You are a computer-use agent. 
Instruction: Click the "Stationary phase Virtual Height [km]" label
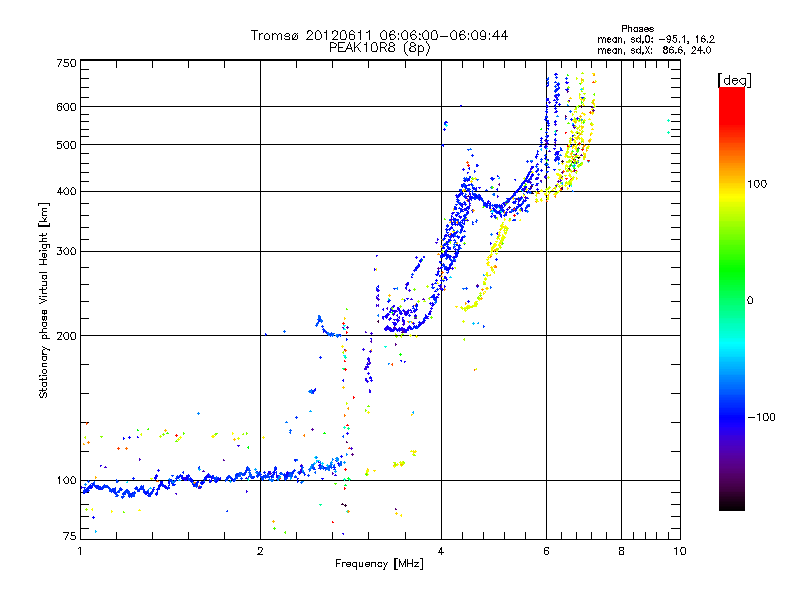point(44,300)
